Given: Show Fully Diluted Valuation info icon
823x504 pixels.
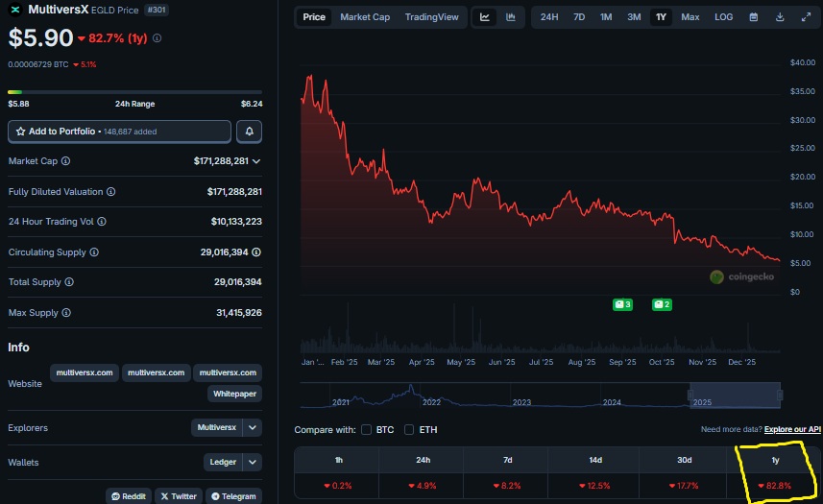Looking at the screenshot, I should (x=110, y=192).
